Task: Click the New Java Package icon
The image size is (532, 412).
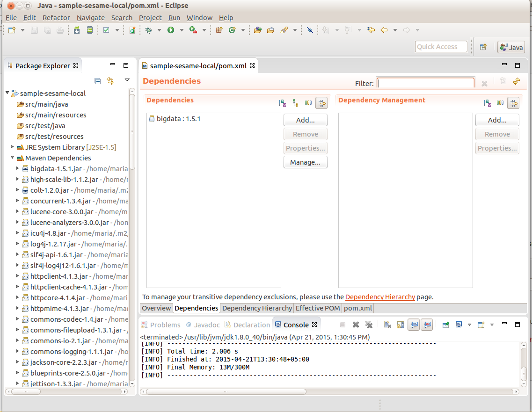Action: [219, 30]
